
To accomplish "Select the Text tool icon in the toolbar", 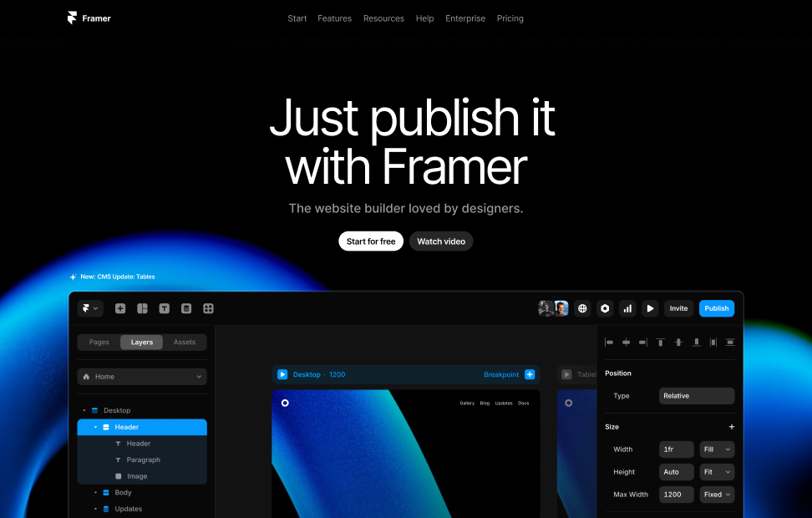I will [165, 308].
